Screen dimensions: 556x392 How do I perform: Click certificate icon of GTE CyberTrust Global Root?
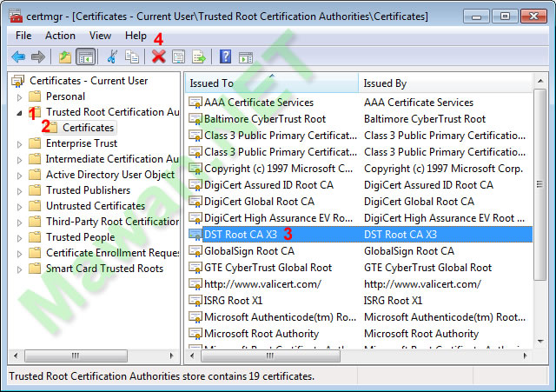(x=195, y=268)
